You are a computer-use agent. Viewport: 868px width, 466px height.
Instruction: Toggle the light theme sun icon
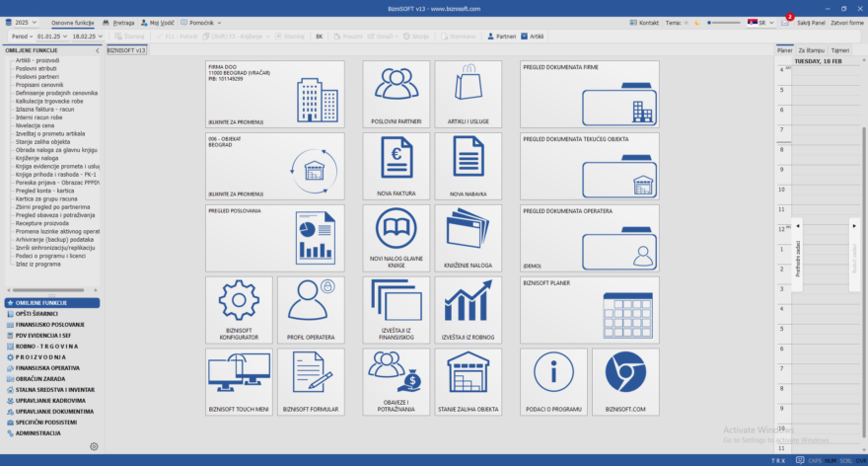(687, 22)
